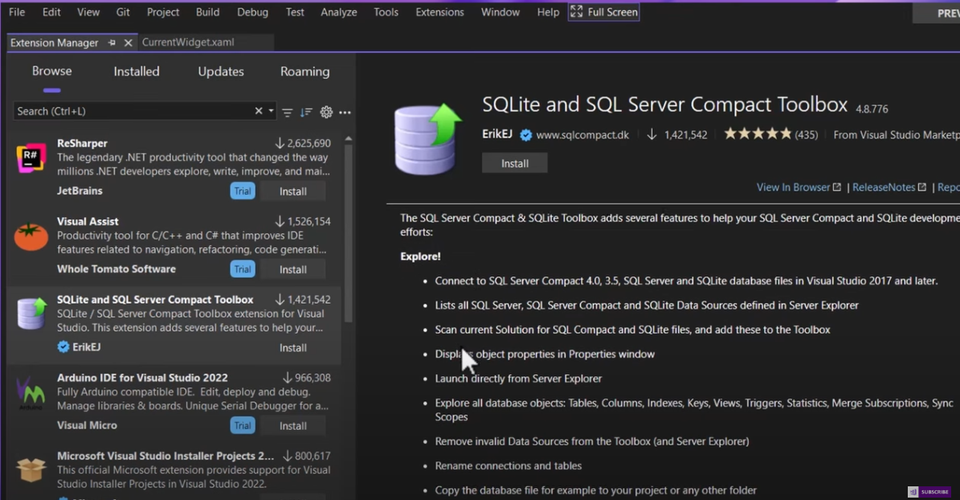Click the Arduino IDE Trial badge
The height and width of the screenshot is (500, 960).
[242, 425]
